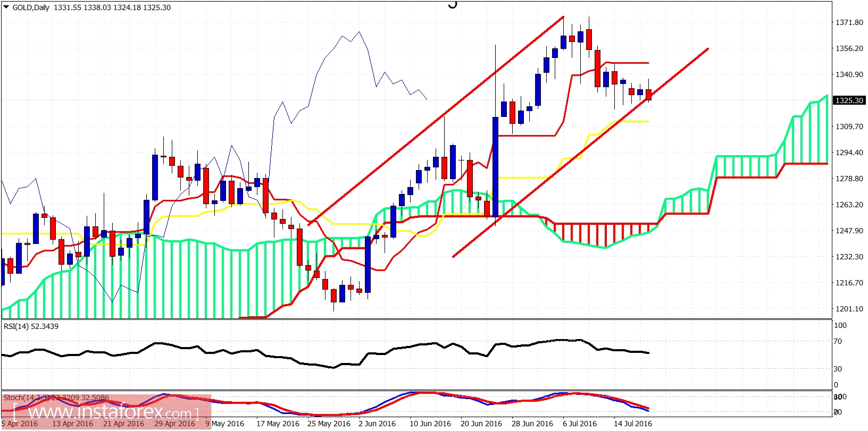This screenshot has height=431, width=868.
Task: Select the 20 Jun 2016 date label
Action: point(481,424)
